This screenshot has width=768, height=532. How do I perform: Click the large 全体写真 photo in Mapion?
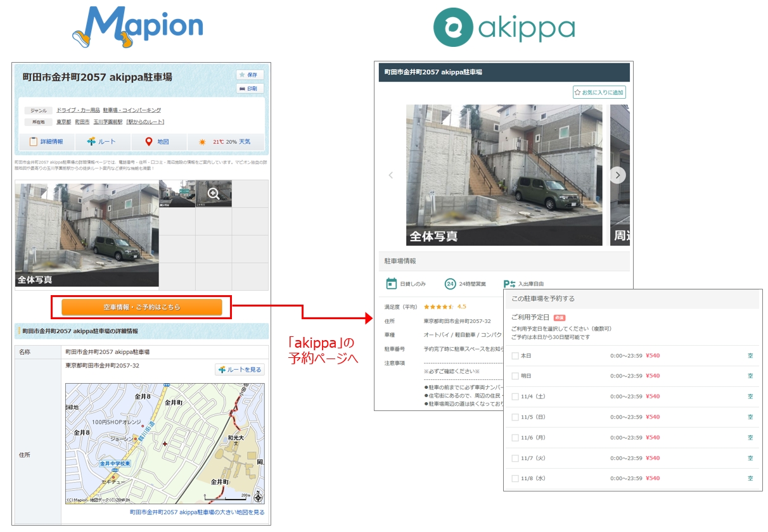[87, 235]
